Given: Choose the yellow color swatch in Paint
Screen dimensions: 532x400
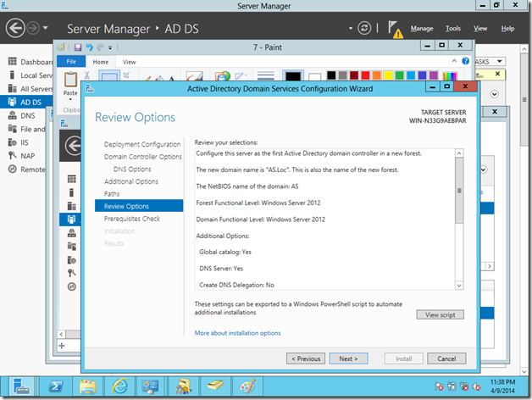Looking at the screenshot, I should (x=388, y=75).
